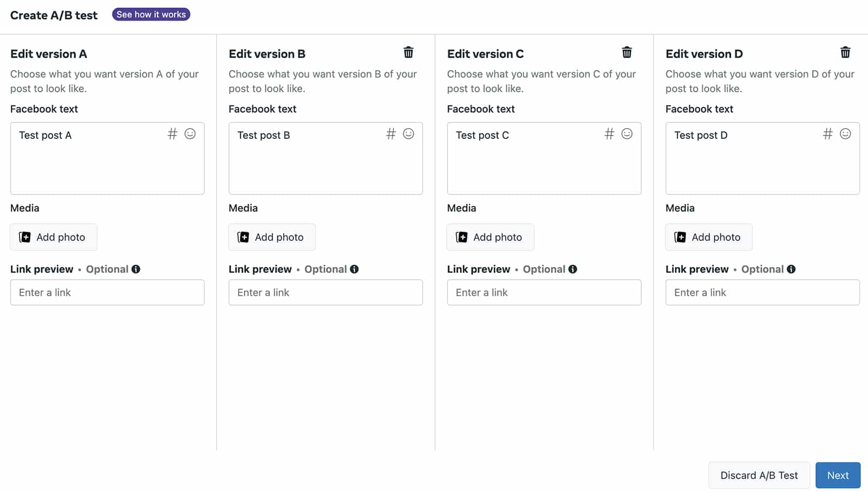Image resolution: width=868 pixels, height=492 pixels.
Task: Delete version B using the trash icon
Action: (408, 53)
